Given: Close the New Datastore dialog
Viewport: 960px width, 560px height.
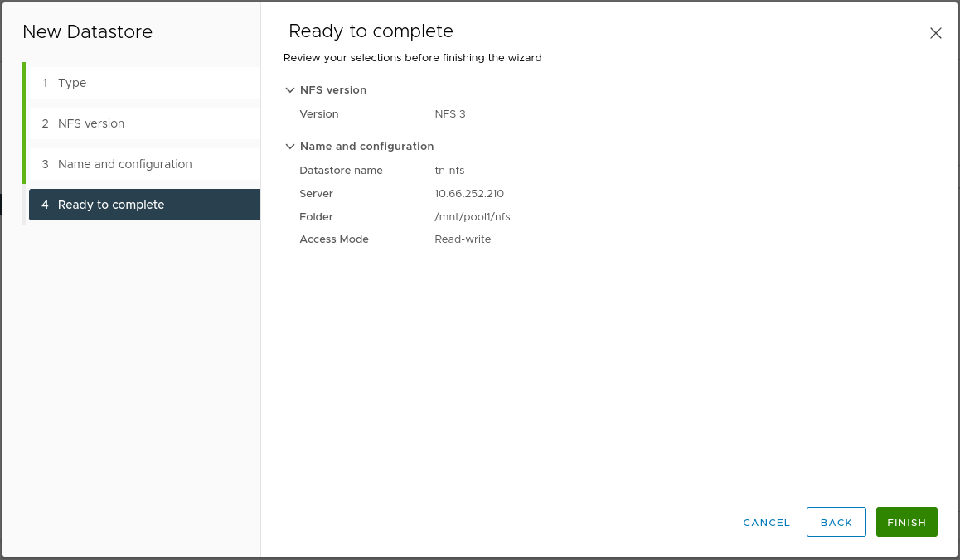Looking at the screenshot, I should coord(935,34).
